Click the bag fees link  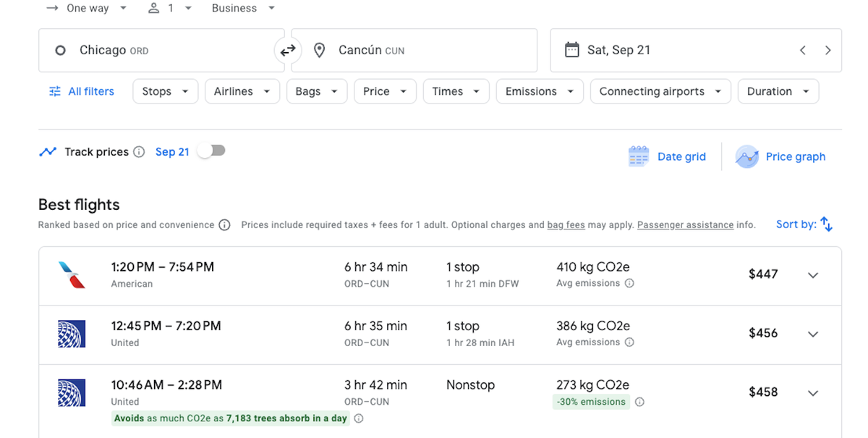click(566, 224)
